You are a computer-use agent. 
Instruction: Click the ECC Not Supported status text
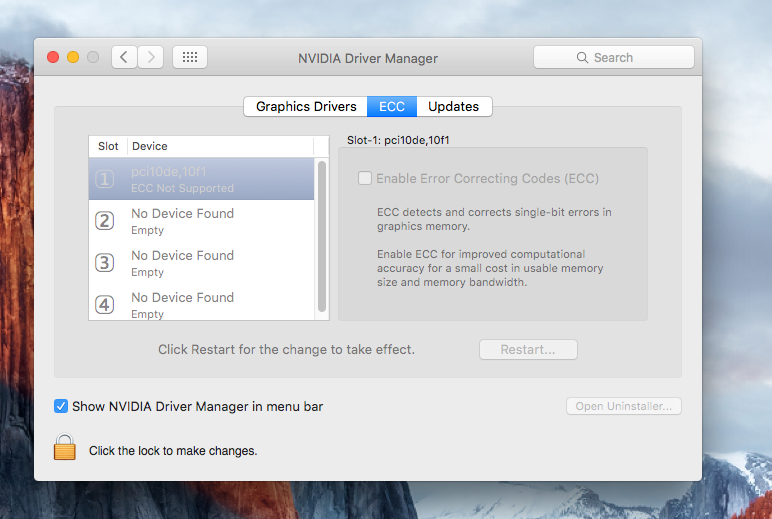pyautogui.click(x=182, y=188)
